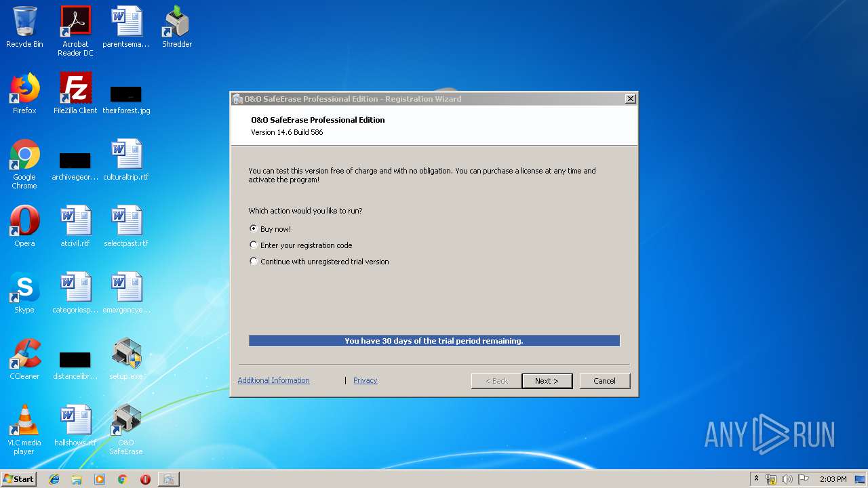Select the categoriesp document icon
The height and width of the screenshot is (488, 868).
click(x=75, y=293)
